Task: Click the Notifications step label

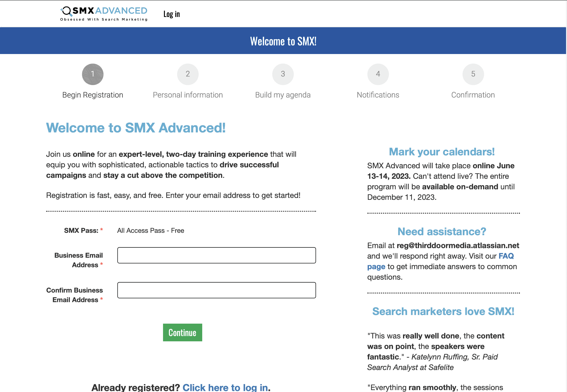Action: 378,95
